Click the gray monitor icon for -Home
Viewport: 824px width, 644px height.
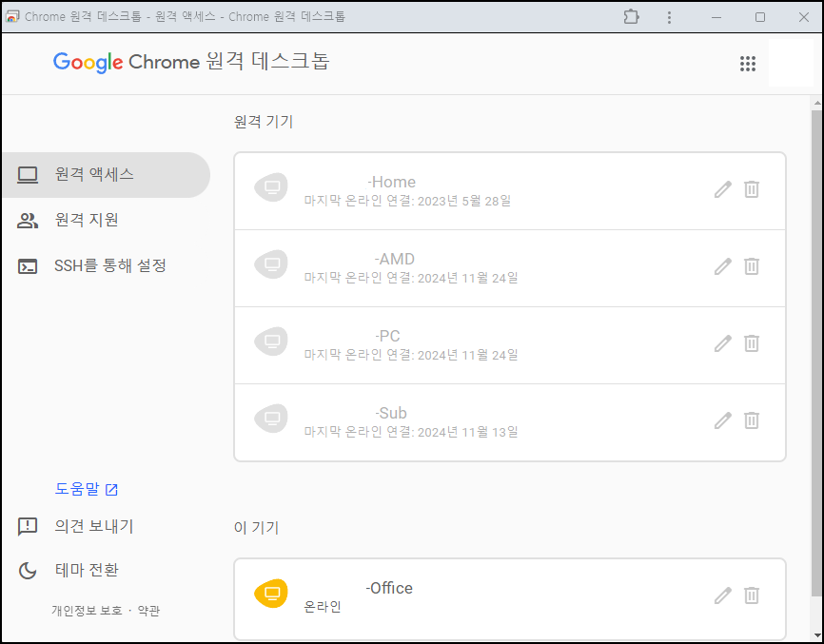pos(271,187)
